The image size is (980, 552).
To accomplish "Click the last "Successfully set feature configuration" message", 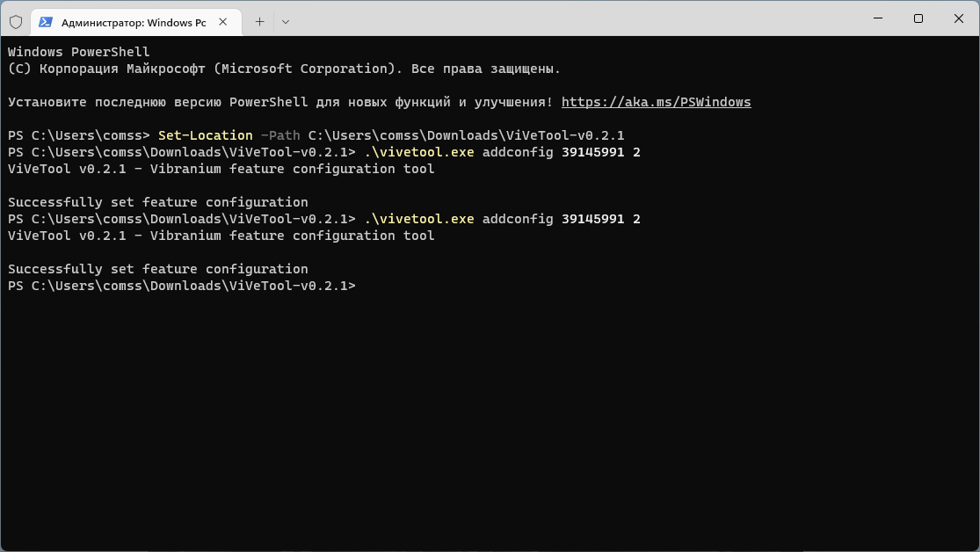I will [158, 269].
